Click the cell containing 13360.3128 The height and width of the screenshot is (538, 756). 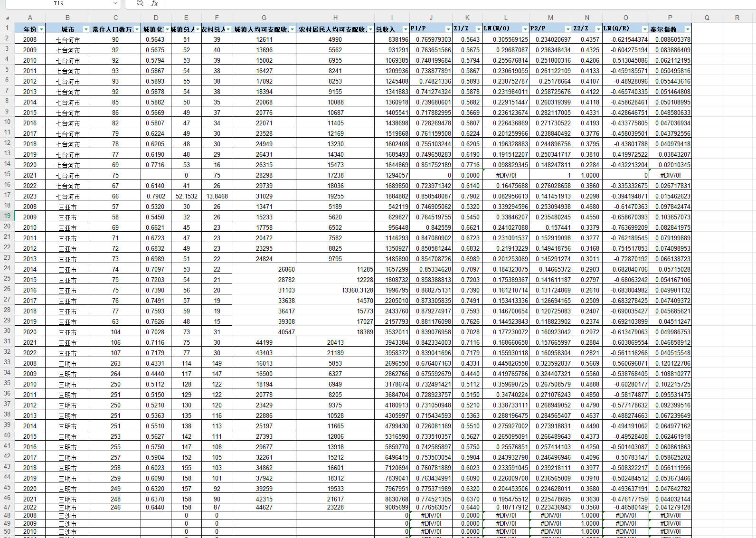pos(335,290)
